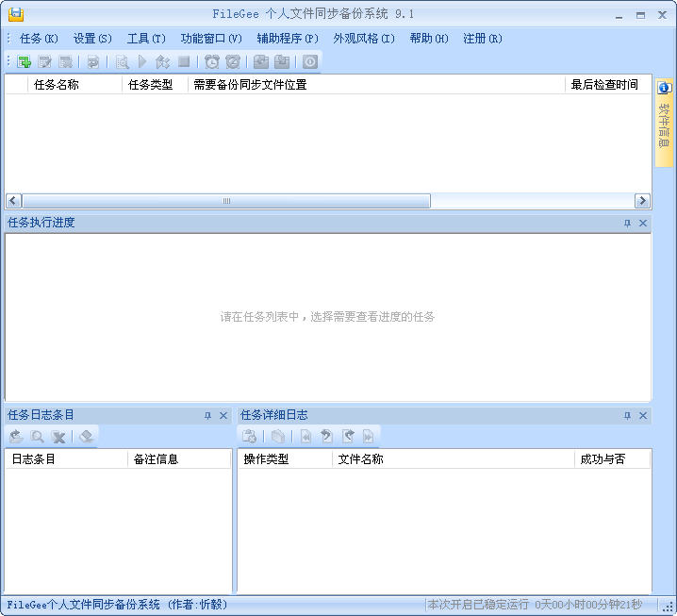Click the main toolbar drag handle dots

pyautogui.click(x=8, y=61)
